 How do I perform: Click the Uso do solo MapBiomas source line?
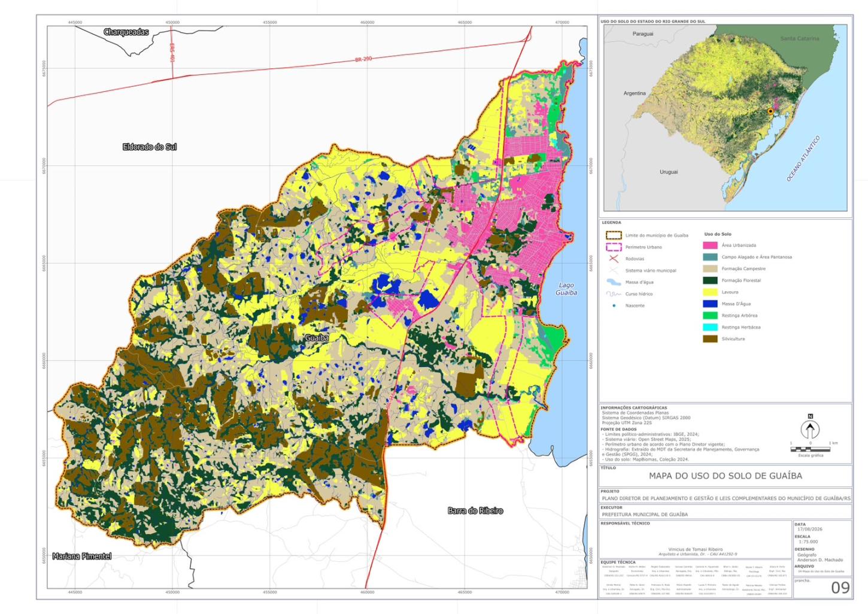pyautogui.click(x=647, y=459)
